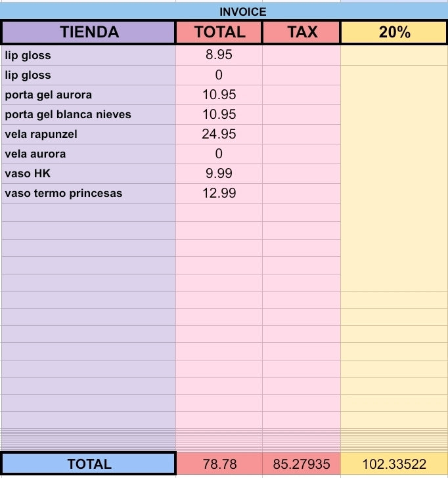Image resolution: width=448 pixels, height=478 pixels.
Task: Click the blue TOTAL label cell
Action: tap(89, 464)
